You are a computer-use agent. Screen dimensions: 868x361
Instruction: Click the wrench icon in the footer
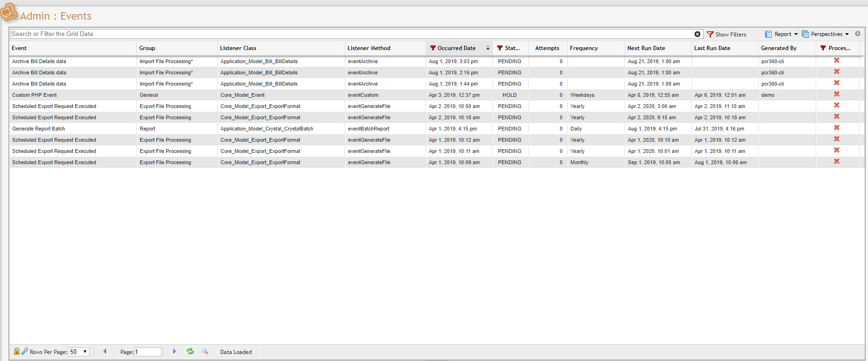pyautogui.click(x=25, y=351)
